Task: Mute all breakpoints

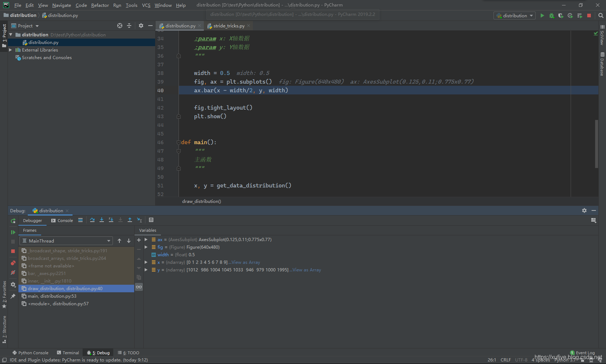Action: click(x=13, y=272)
